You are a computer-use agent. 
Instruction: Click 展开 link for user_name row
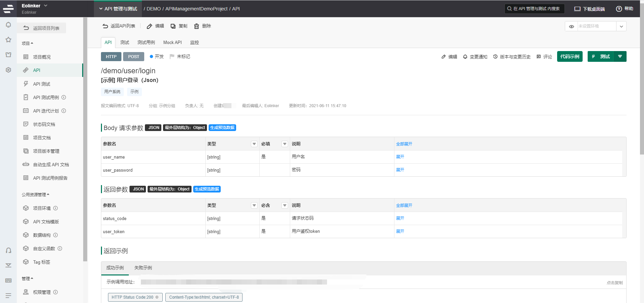click(x=400, y=157)
